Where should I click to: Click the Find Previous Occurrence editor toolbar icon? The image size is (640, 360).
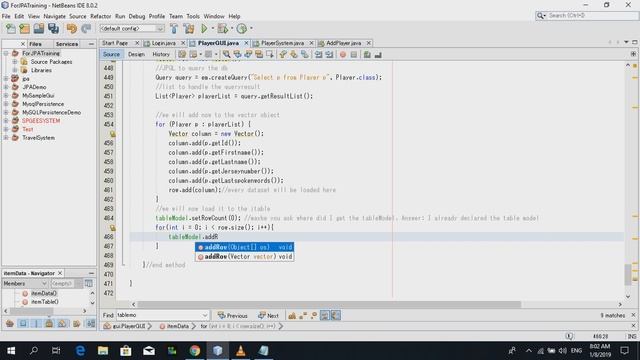[237, 54]
